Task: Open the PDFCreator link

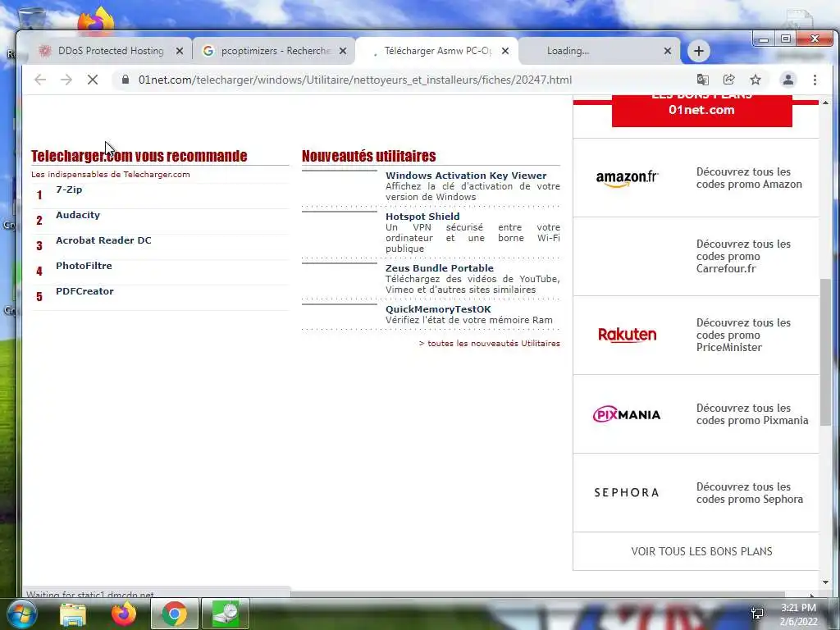Action: tap(84, 291)
